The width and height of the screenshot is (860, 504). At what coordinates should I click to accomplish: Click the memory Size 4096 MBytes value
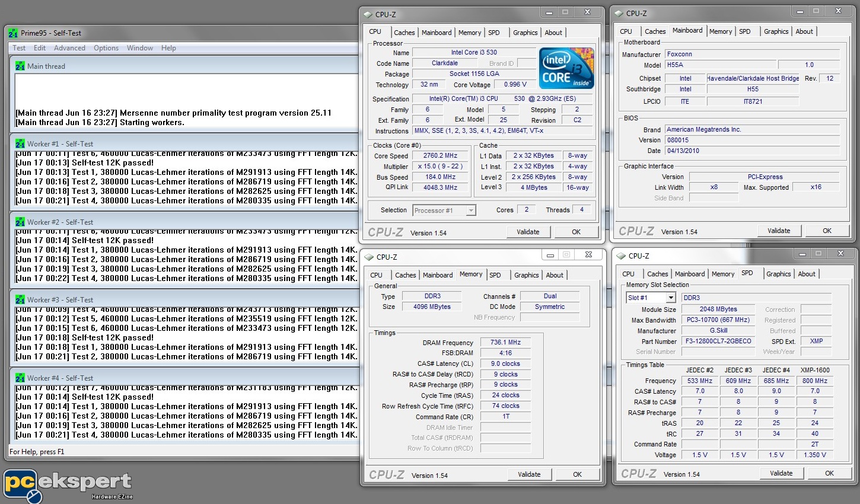[432, 307]
